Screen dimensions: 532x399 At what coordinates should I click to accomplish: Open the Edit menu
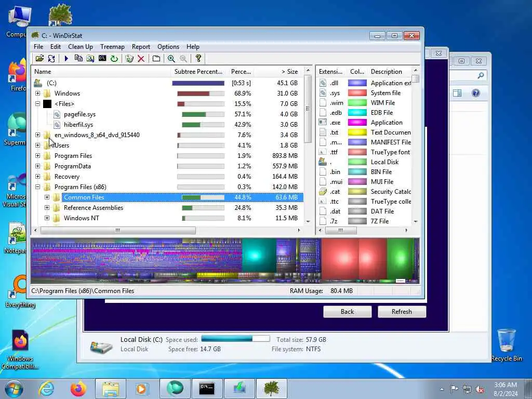(55, 47)
